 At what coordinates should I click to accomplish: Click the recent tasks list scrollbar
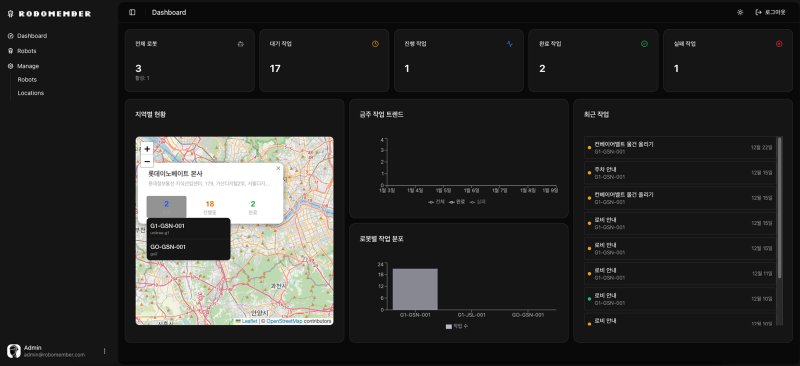[779, 208]
